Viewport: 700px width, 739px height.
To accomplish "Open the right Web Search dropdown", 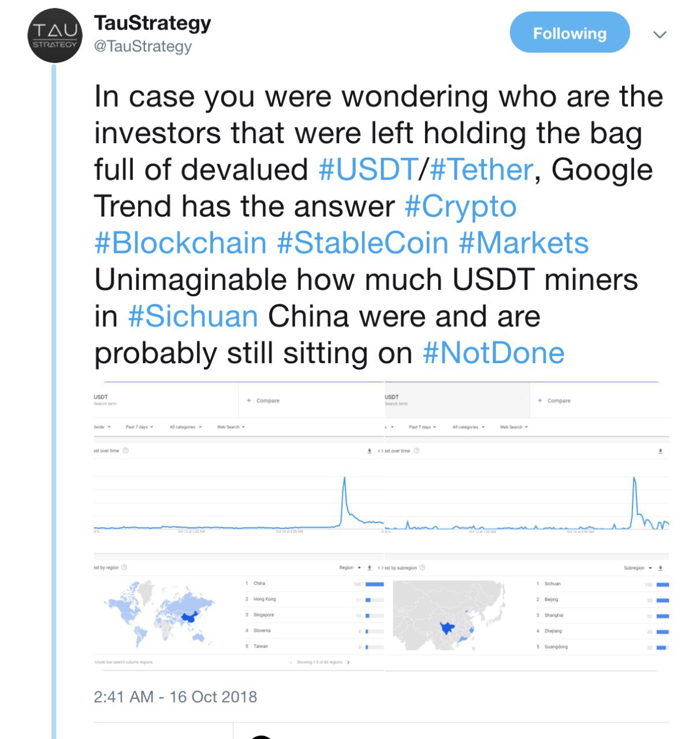I will coord(513,427).
